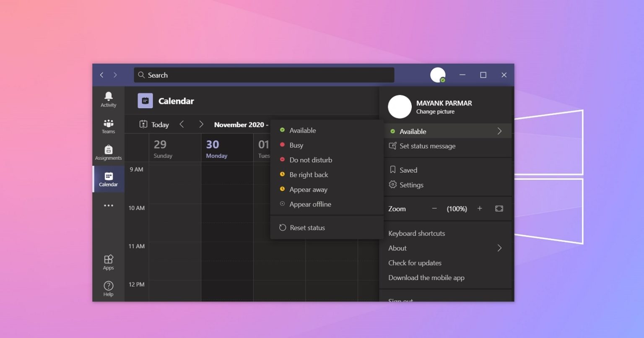Select the Settings menu item
This screenshot has height=338, width=644.
411,185
